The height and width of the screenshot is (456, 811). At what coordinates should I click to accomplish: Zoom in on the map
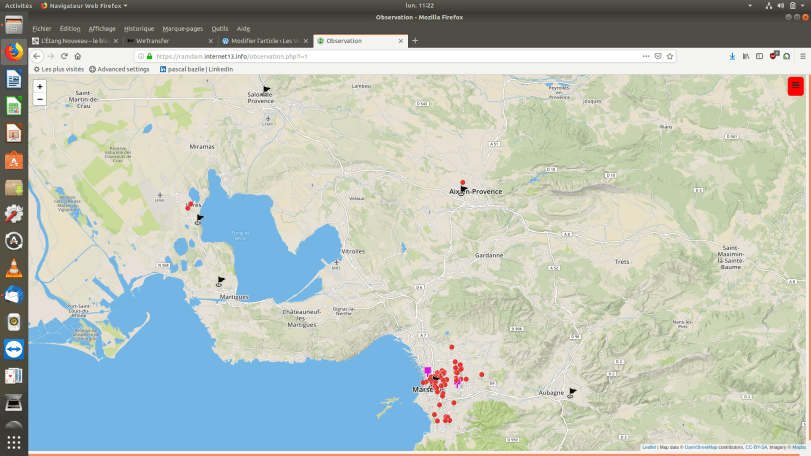[40, 87]
